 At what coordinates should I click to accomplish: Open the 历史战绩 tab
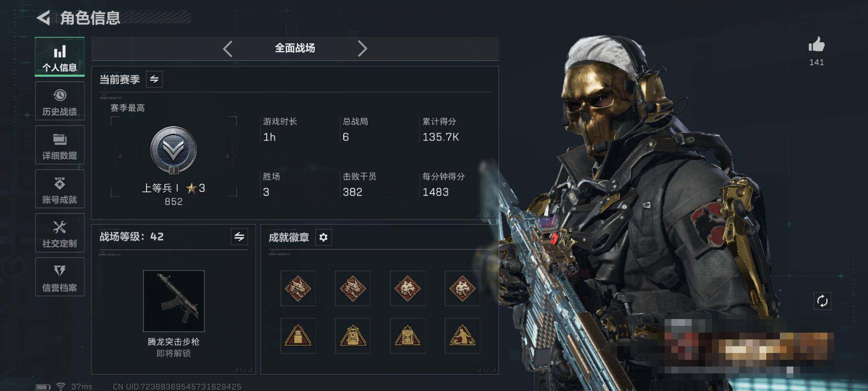pyautogui.click(x=60, y=101)
